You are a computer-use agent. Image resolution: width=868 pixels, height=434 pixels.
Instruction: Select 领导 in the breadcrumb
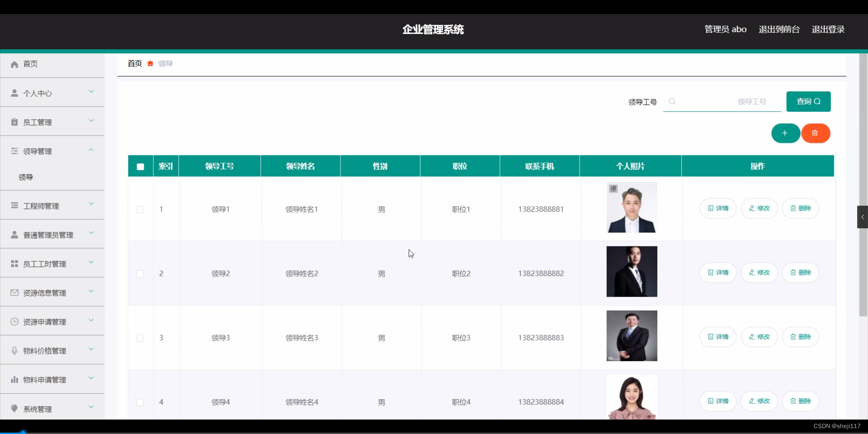[165, 63]
